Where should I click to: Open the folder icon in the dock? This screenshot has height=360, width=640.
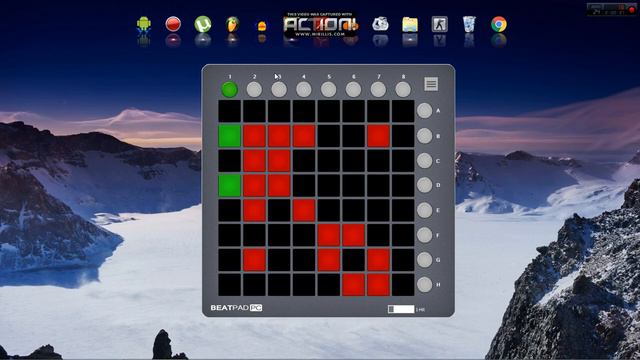(x=410, y=24)
